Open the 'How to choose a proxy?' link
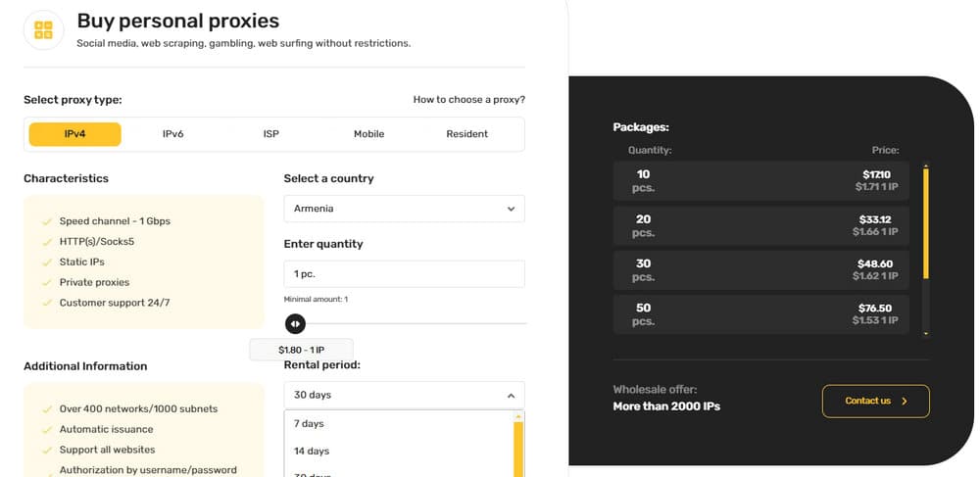The height and width of the screenshot is (477, 980). click(x=469, y=99)
